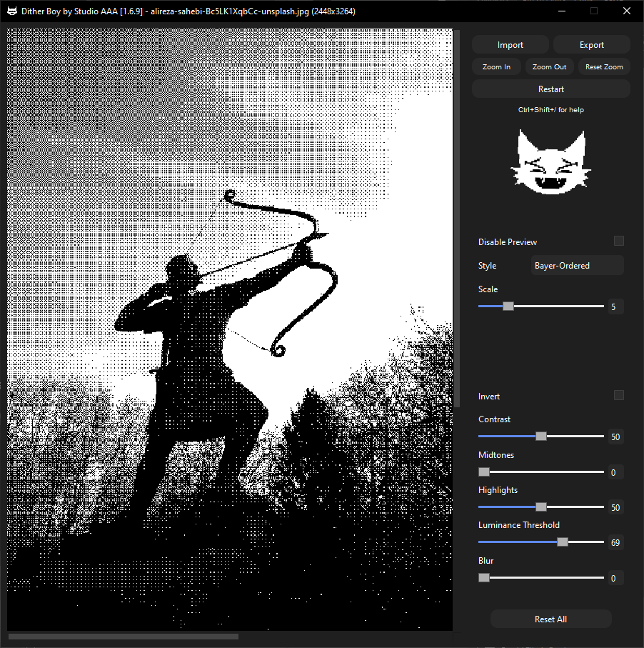Click the Luminance Threshold value field showing 69
Screen dimensions: 644x648
(x=615, y=542)
